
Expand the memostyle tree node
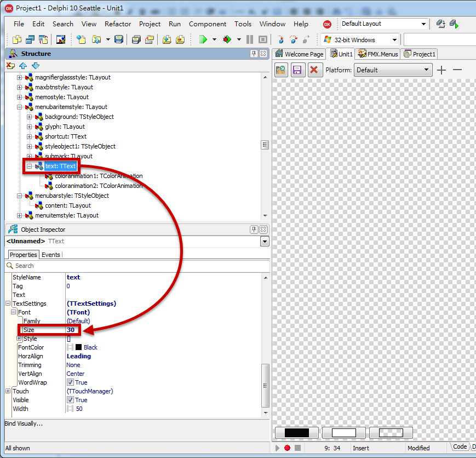click(19, 97)
